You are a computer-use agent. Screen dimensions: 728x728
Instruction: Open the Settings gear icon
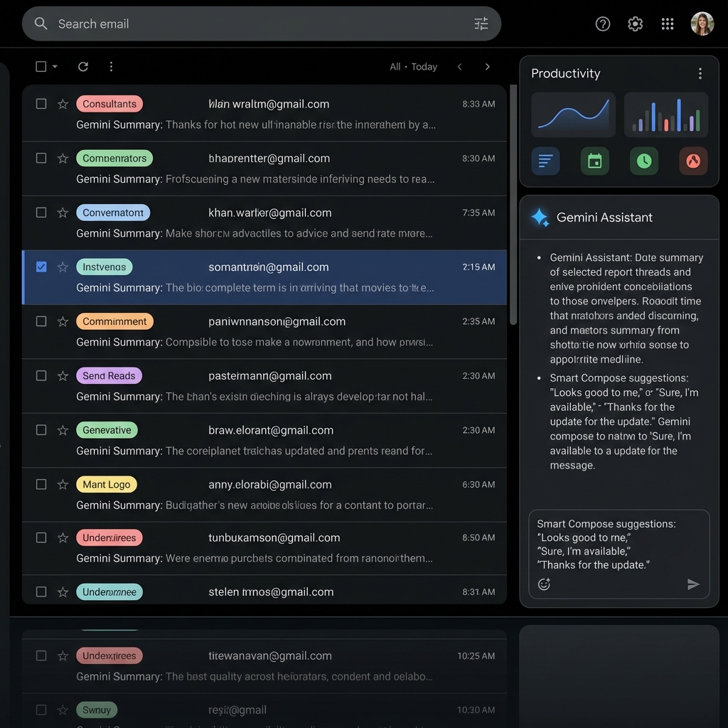[635, 23]
